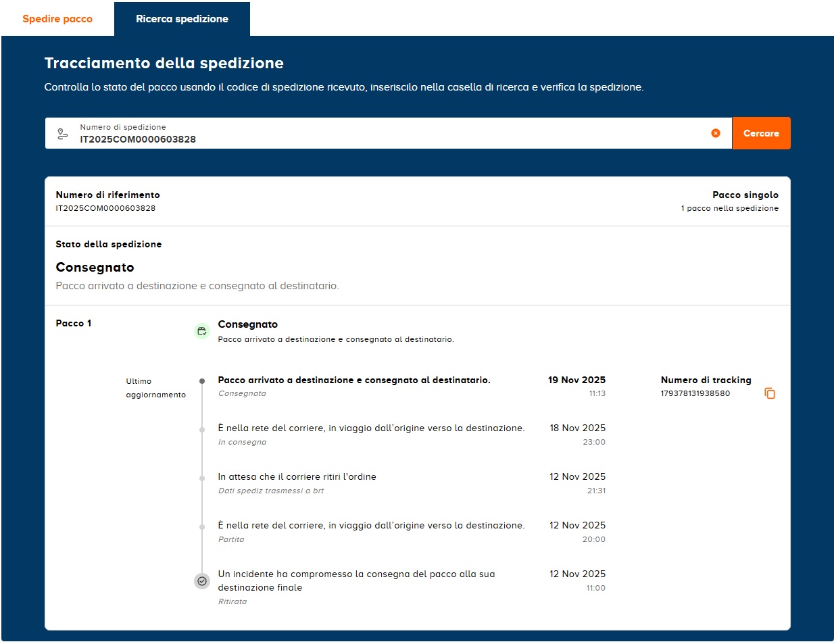Click the green delivered package icon
This screenshot has height=644, width=834.
[202, 331]
